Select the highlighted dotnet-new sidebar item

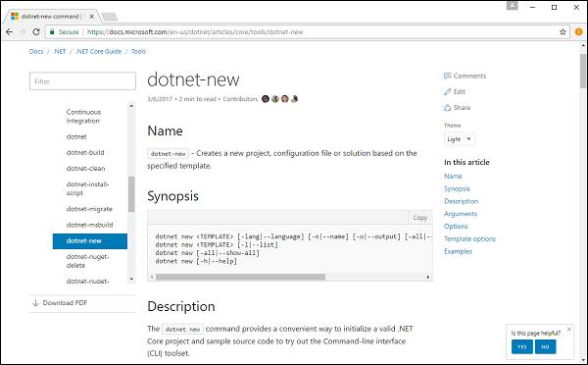click(x=90, y=241)
